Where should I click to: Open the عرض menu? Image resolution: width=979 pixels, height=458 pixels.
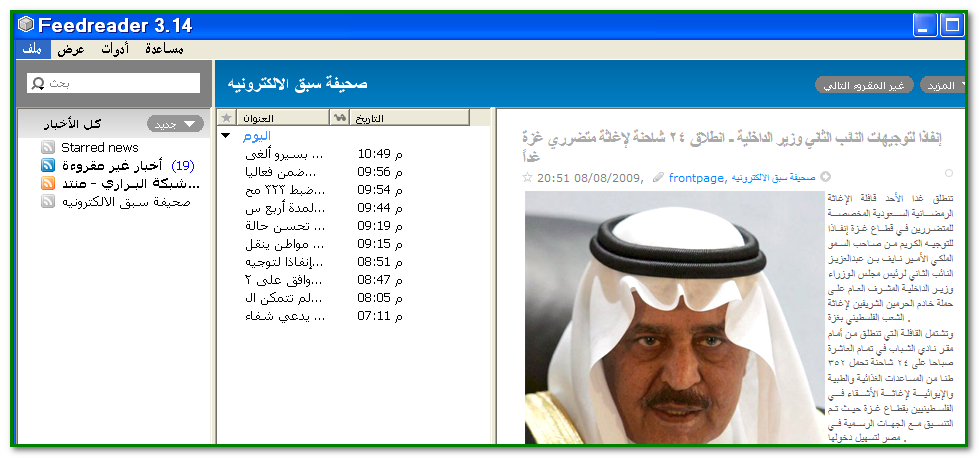(x=71, y=50)
